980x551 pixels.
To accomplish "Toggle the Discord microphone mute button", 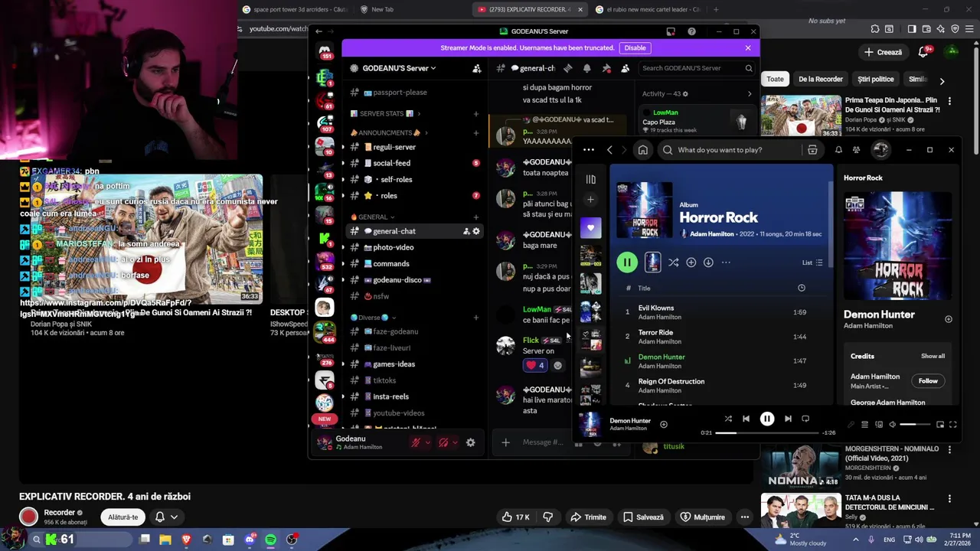I will (416, 442).
